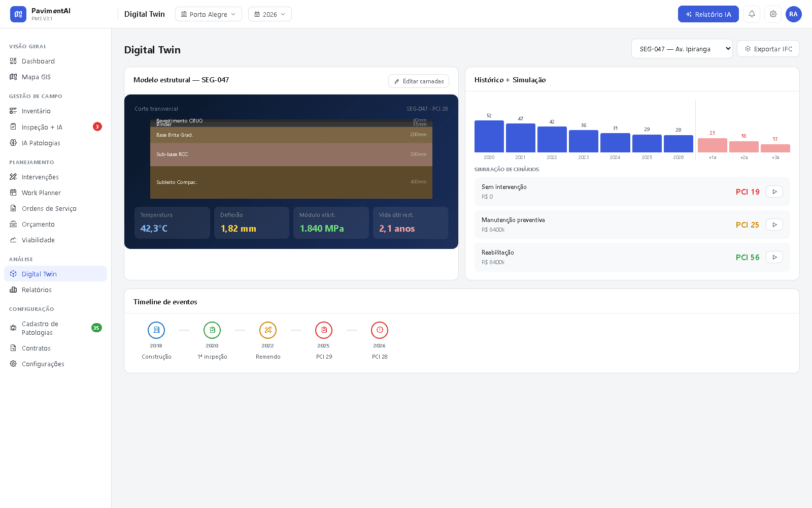
Task: Click the PCI 19 result value
Action: point(748,192)
